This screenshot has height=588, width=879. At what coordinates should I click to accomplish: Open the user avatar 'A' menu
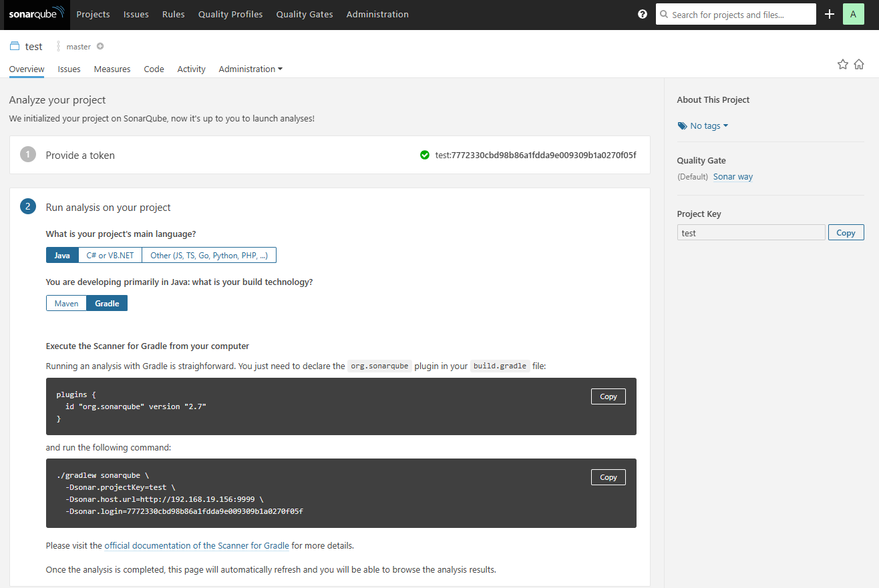853,14
